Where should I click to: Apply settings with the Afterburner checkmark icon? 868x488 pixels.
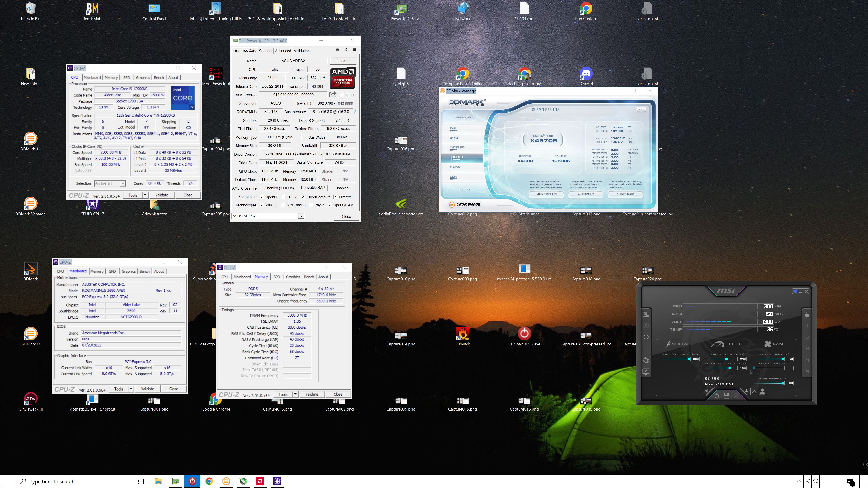pyautogui.click(x=736, y=396)
